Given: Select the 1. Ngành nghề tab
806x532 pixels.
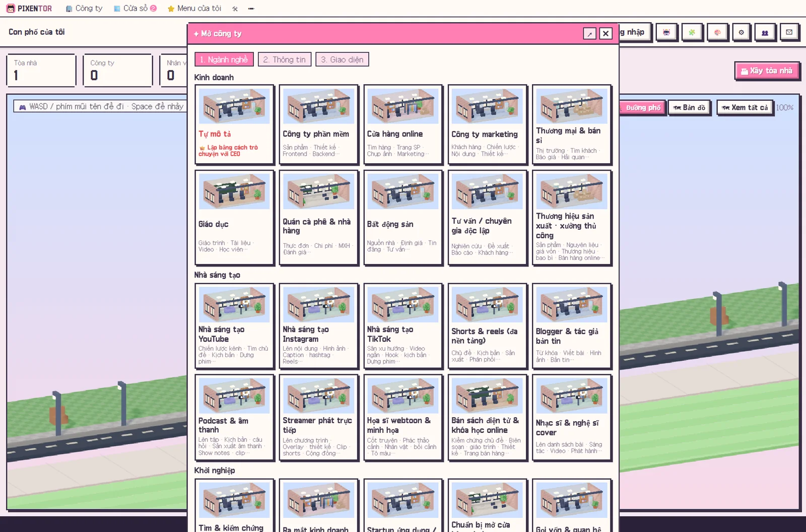Looking at the screenshot, I should 224,59.
